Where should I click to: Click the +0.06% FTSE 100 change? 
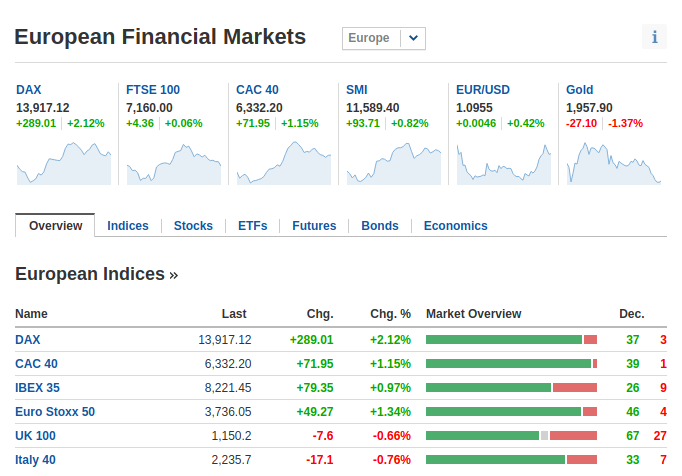pyautogui.click(x=184, y=123)
